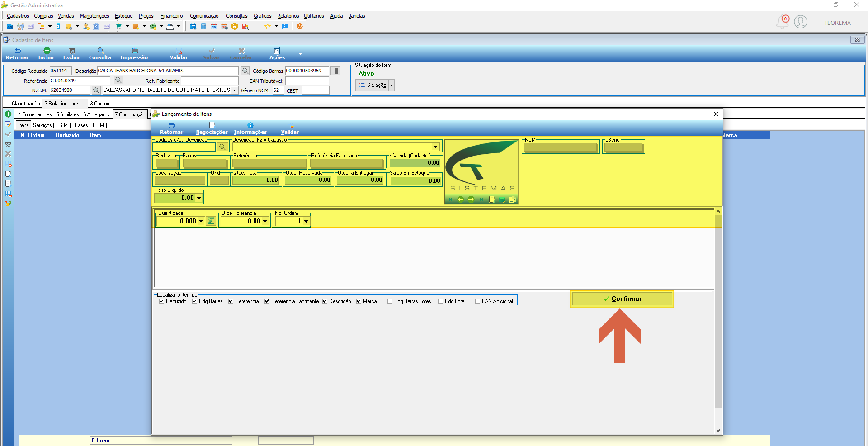This screenshot has width=868, height=446.
Task: Toggle the Descrição search checkbox
Action: pyautogui.click(x=325, y=301)
